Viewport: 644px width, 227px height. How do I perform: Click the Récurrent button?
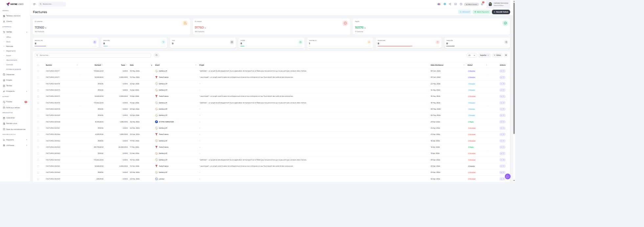pyautogui.click(x=465, y=12)
